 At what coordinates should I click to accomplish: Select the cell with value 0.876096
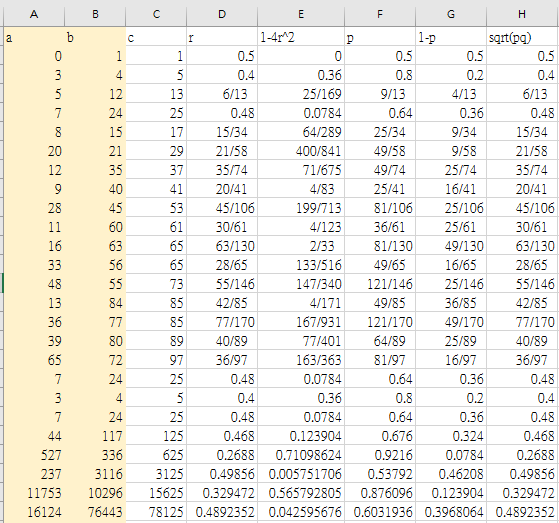coord(380,493)
